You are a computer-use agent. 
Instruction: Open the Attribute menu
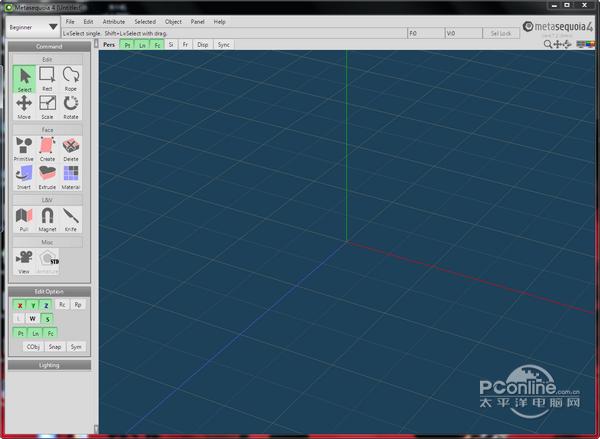(114, 22)
